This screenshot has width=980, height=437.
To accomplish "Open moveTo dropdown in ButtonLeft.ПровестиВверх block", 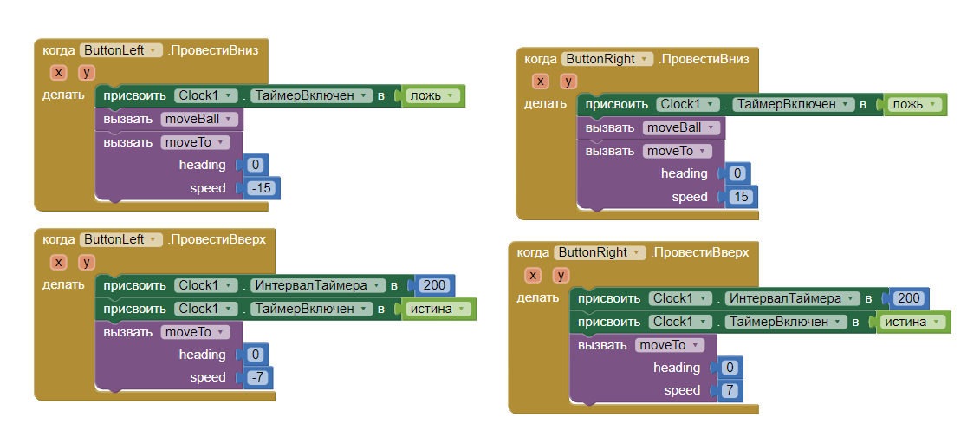I will click(222, 332).
